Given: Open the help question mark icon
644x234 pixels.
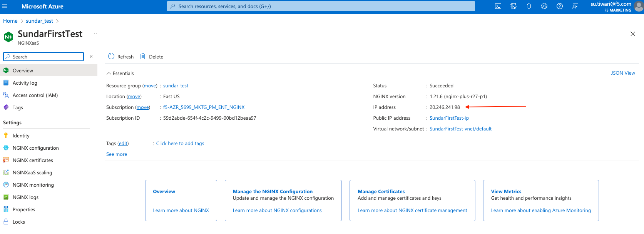Looking at the screenshot, I should pos(560,6).
